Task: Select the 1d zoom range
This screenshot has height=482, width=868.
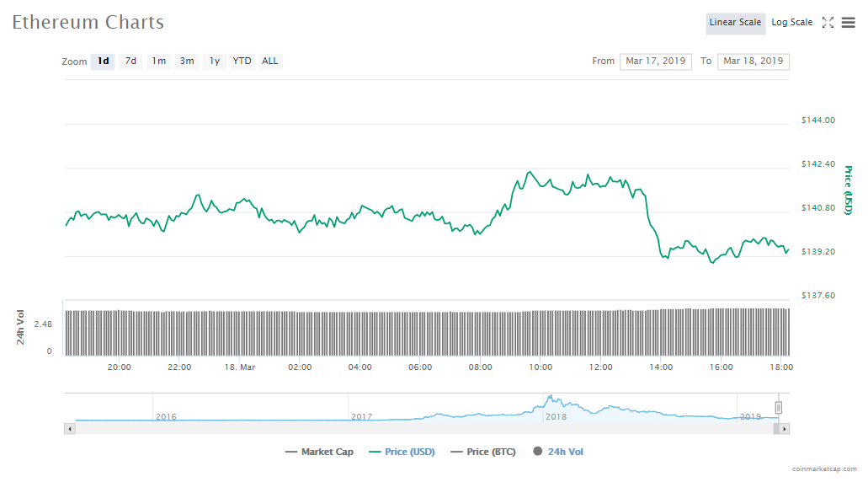Action: [x=103, y=62]
